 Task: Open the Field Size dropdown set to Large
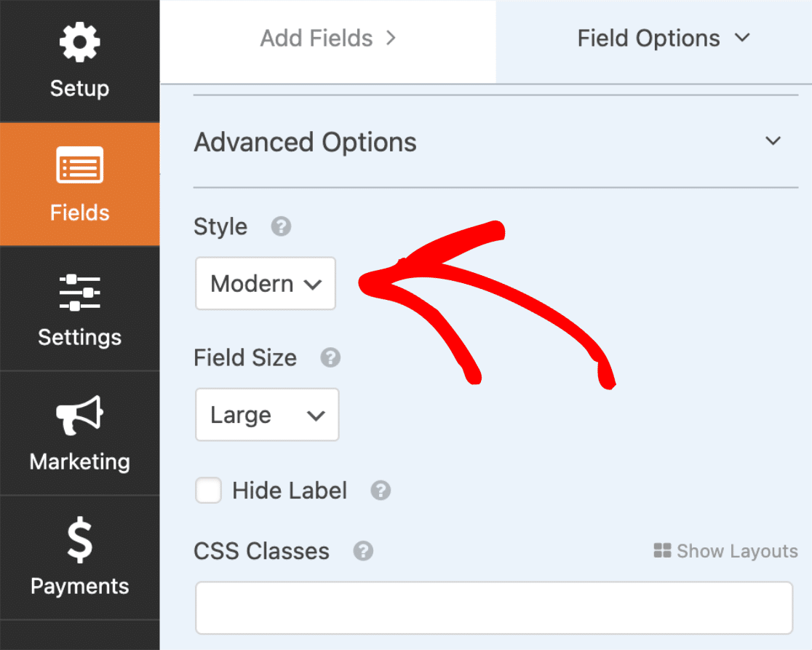coord(267,414)
